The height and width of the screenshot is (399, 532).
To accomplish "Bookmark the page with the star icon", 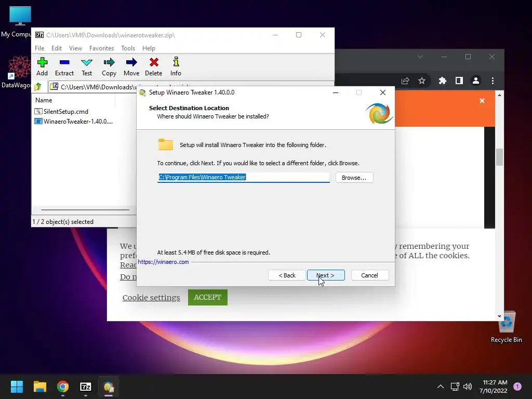I will click(421, 81).
